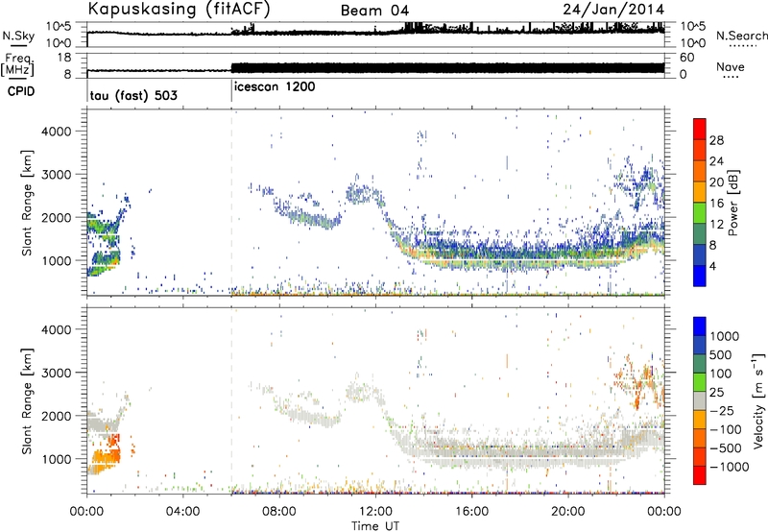
Task: Click the 'icescan 1200' CPID text
Action: tap(275, 86)
